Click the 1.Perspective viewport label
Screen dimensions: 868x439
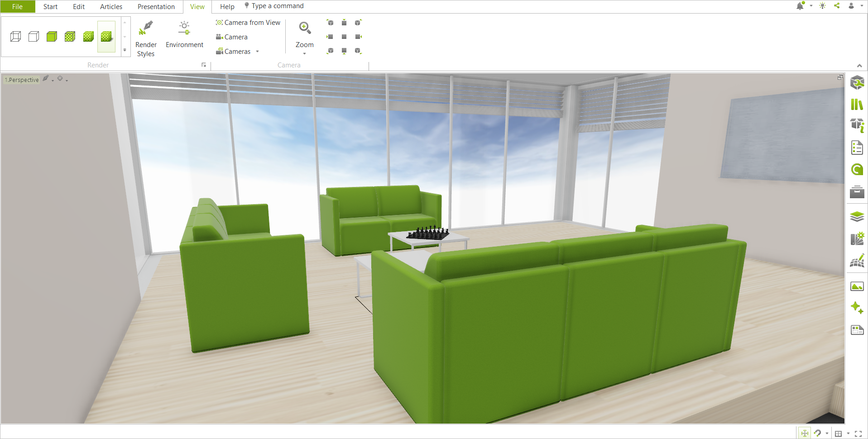(x=22, y=80)
